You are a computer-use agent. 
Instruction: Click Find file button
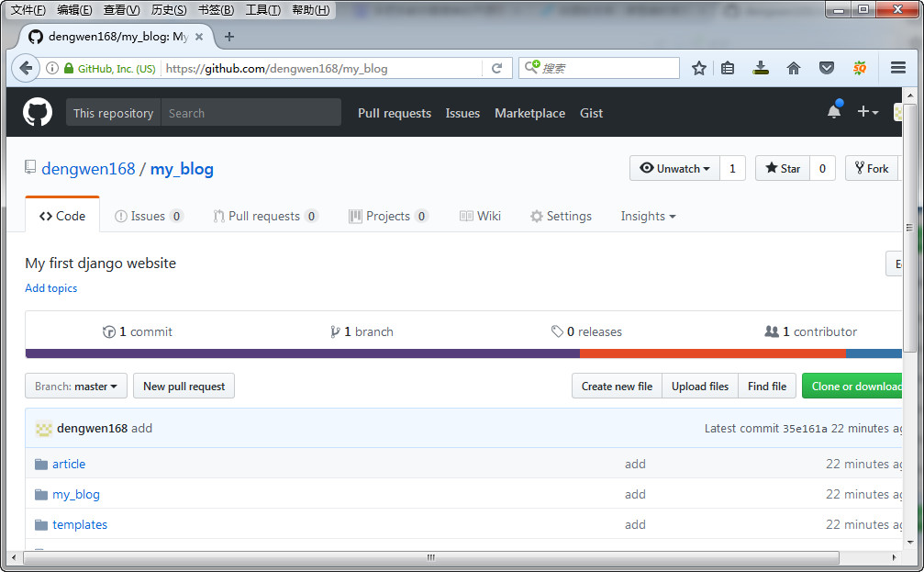tap(767, 387)
